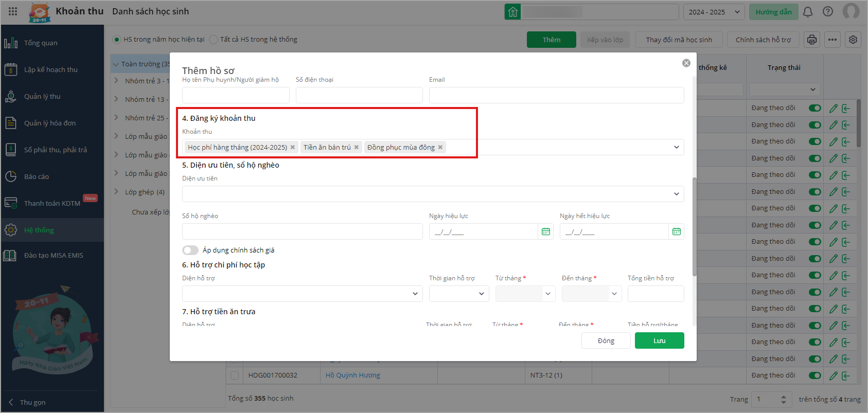
Task: Select Tất cả HS trong hệ thống
Action: coord(214,40)
